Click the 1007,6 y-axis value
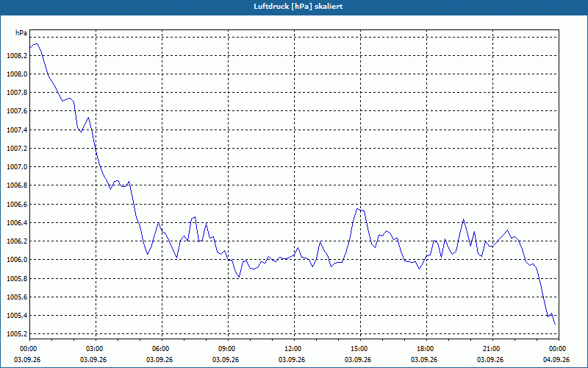Screen dimensions: 588x368 pos(17,111)
